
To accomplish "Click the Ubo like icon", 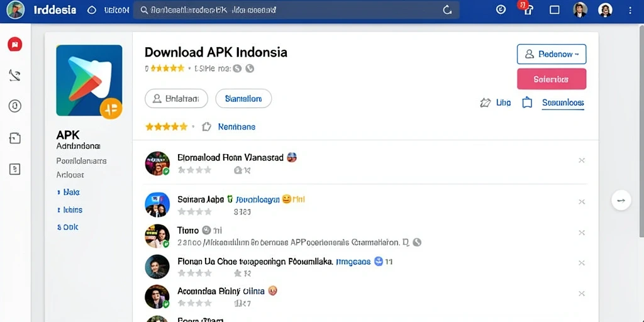I will click(486, 103).
